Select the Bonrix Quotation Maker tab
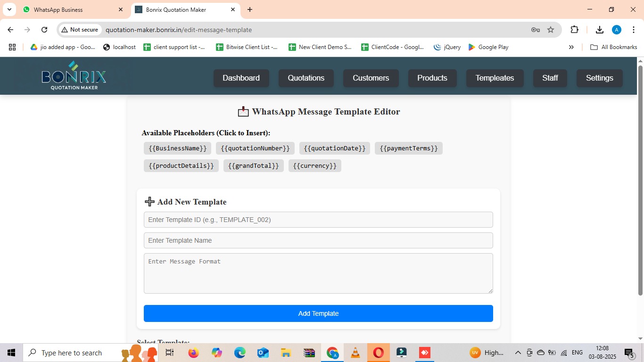The width and height of the screenshot is (644, 362). click(x=185, y=9)
